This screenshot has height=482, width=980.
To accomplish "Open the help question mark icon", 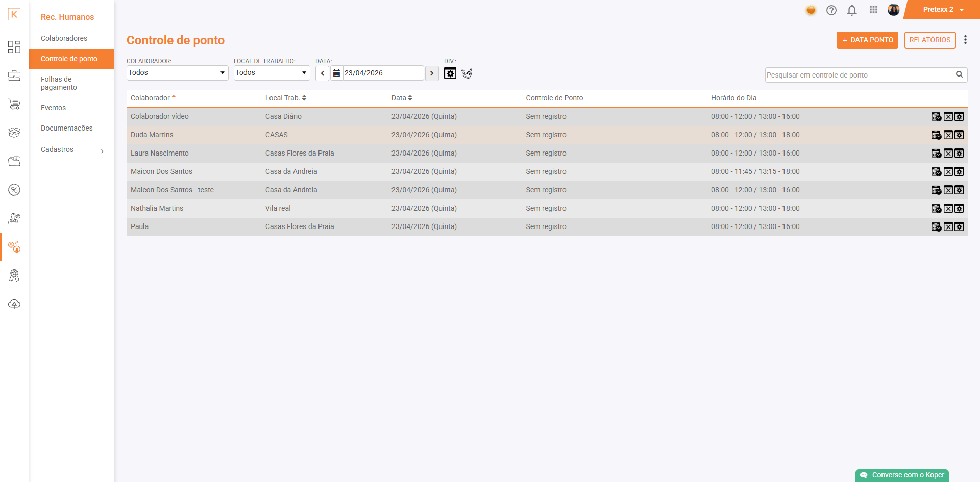I will [831, 10].
